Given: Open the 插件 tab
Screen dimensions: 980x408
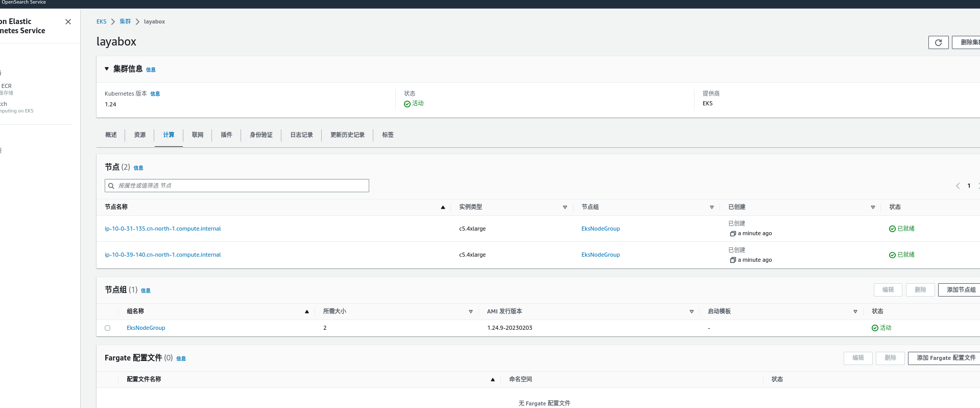Looking at the screenshot, I should tap(226, 135).
